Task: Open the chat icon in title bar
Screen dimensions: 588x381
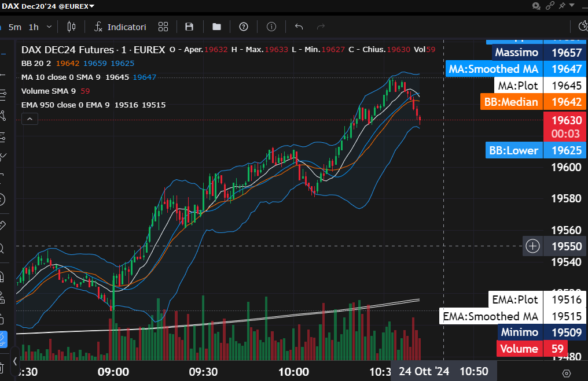Action: pos(535,6)
